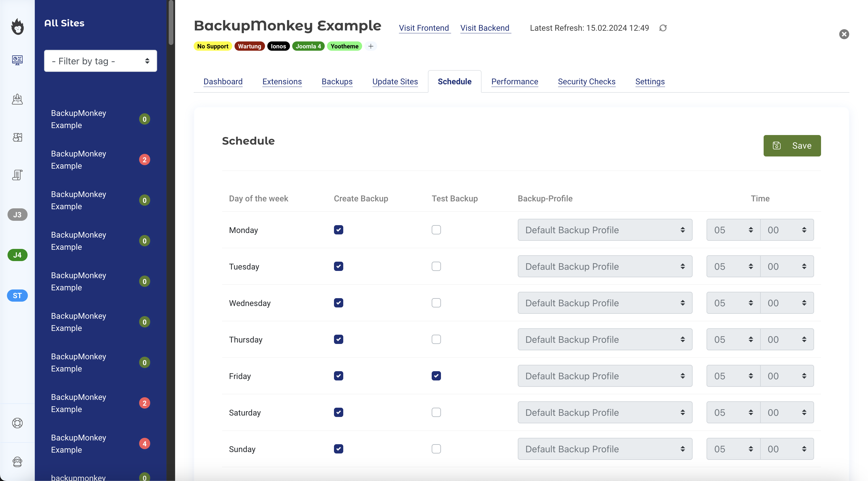Select the J3 badge in sidebar

[17, 214]
